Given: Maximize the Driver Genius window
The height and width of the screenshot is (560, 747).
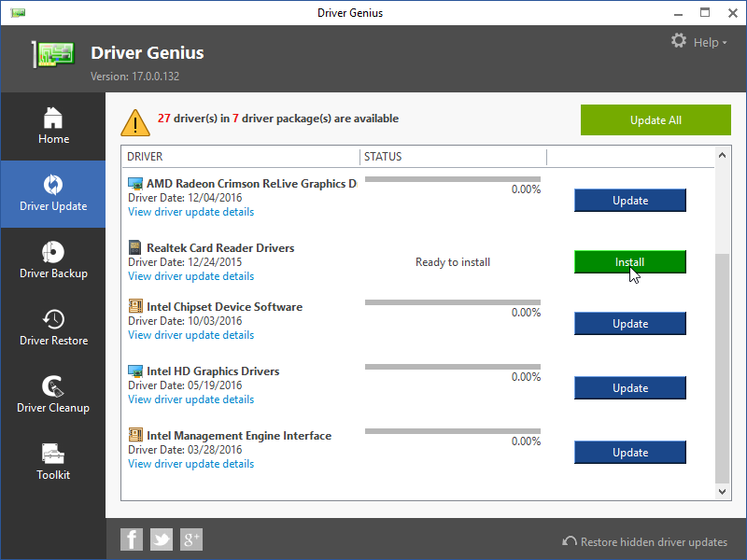Looking at the screenshot, I should [x=705, y=13].
